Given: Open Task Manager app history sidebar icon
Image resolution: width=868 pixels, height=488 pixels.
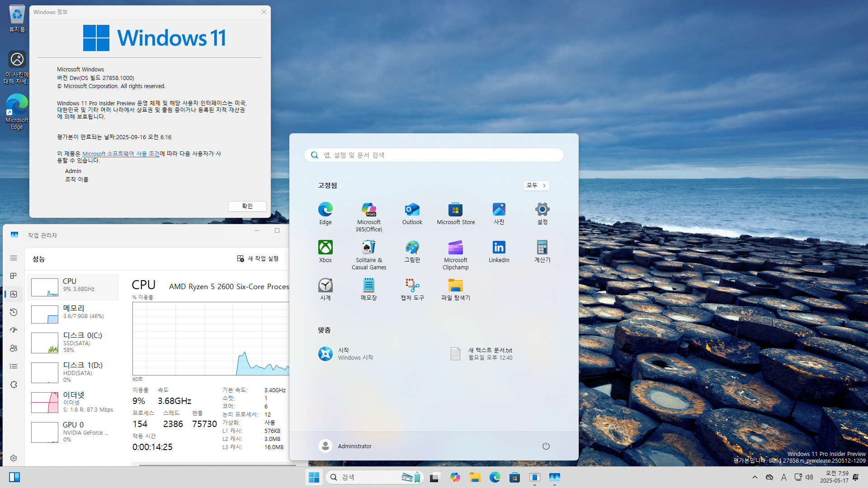Looking at the screenshot, I should click(x=14, y=312).
